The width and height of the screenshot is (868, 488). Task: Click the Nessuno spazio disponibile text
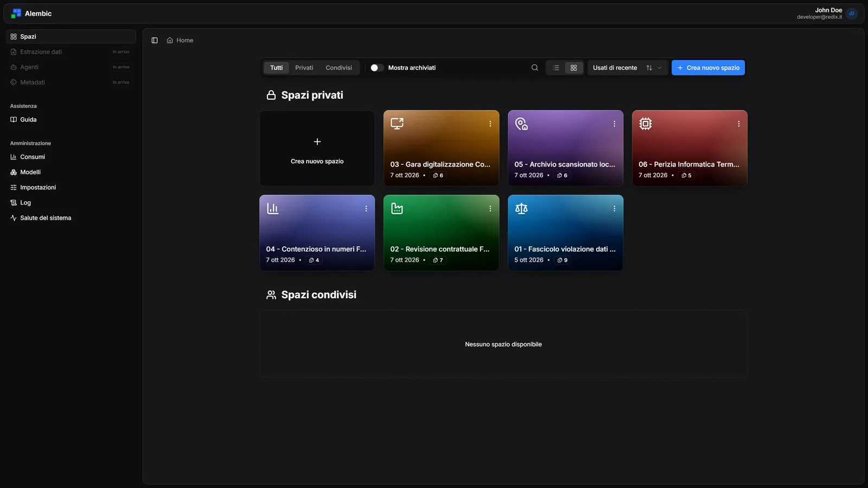pos(503,344)
